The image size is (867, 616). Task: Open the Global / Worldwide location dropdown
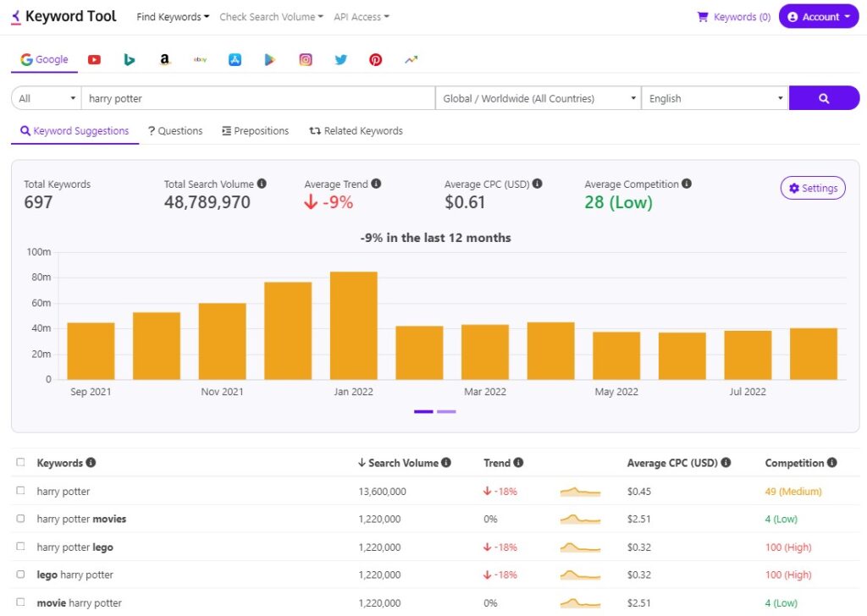(538, 98)
